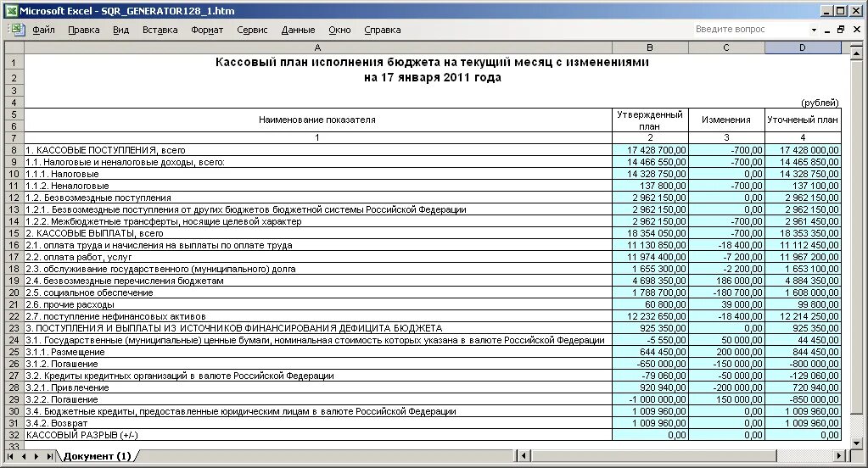The image size is (868, 468).
Task: Select the Уточненный план header cell
Action: click(x=803, y=120)
